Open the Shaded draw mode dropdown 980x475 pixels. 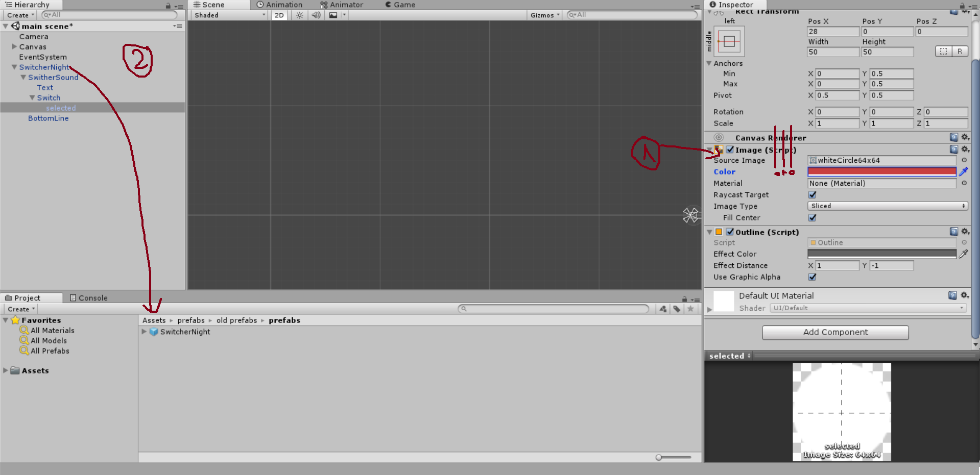point(228,15)
